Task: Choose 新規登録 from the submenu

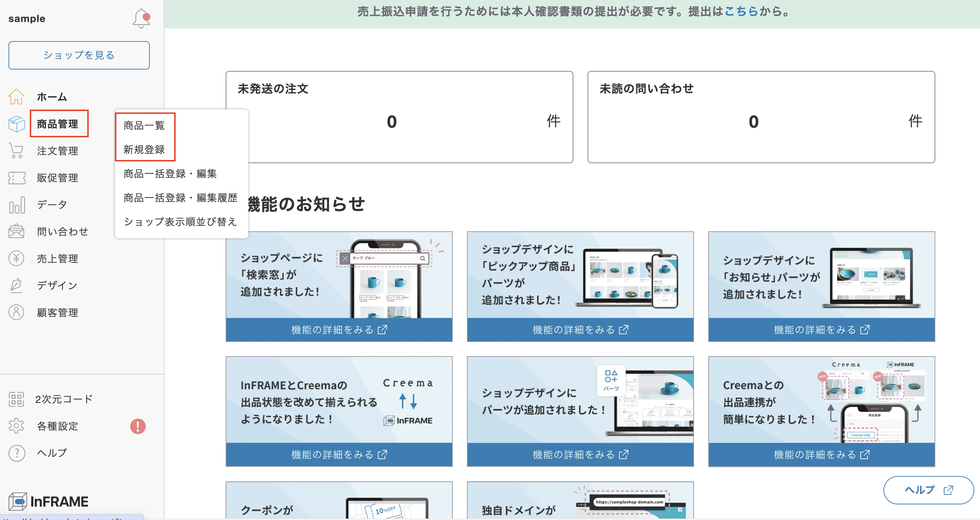Action: click(144, 149)
